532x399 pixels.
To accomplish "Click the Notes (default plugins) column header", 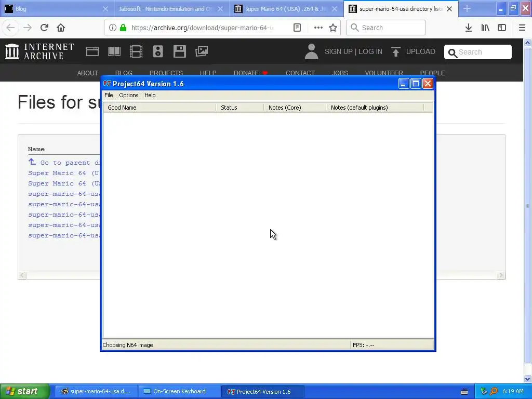I will tap(375, 108).
